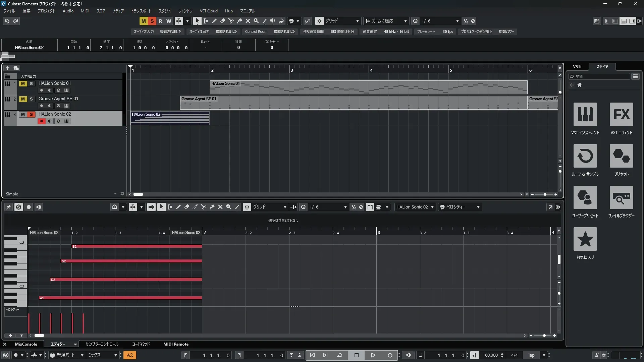The width and height of the screenshot is (644, 362).
Task: Select the Eraser tool in main toolbar
Action: click(223, 21)
